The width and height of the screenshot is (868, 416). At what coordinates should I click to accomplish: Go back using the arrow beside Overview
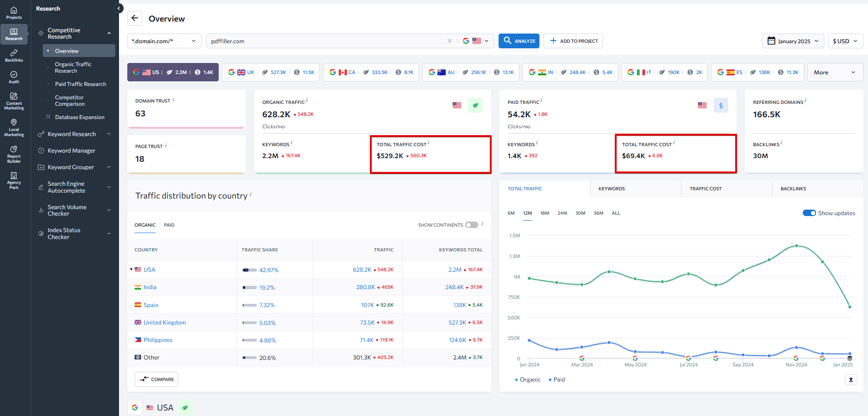tap(135, 18)
